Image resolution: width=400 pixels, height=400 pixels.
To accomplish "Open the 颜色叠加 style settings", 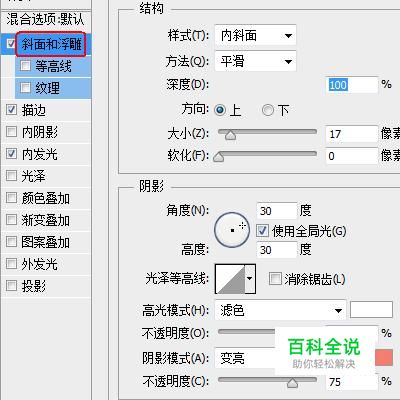I will click(46, 198).
